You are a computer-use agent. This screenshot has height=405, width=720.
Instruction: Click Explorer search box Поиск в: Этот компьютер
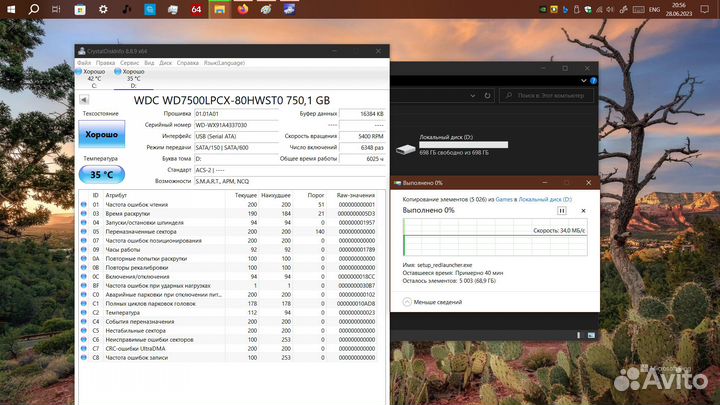[x=546, y=96]
